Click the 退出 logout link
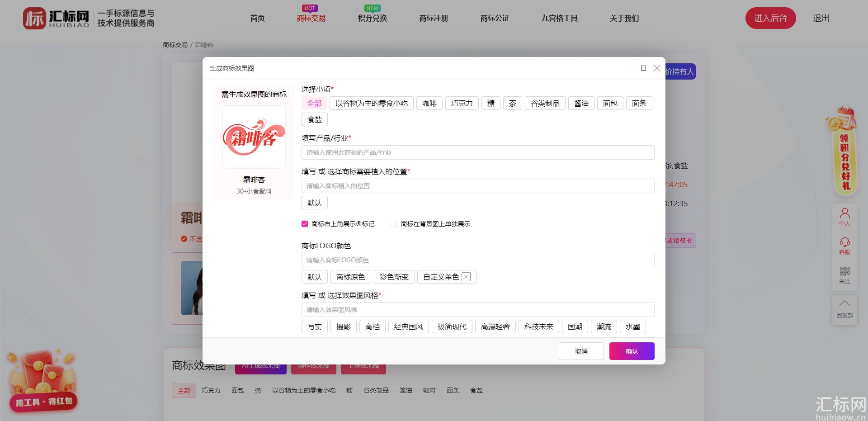Image resolution: width=868 pixels, height=421 pixels. (821, 18)
